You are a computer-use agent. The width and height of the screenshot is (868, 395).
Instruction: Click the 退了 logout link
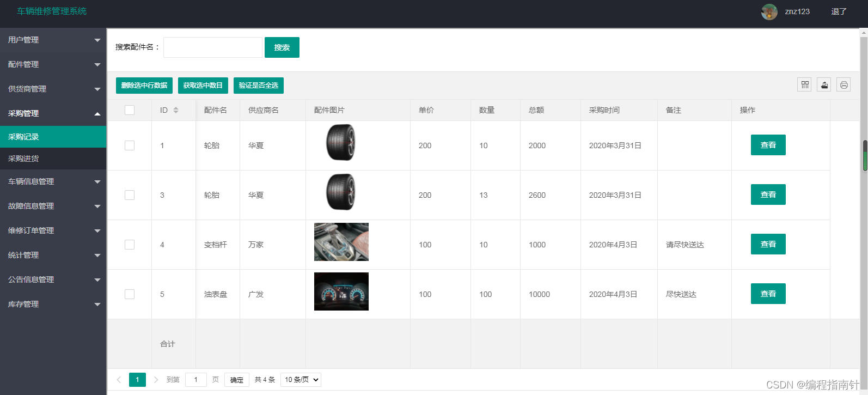click(x=839, y=11)
